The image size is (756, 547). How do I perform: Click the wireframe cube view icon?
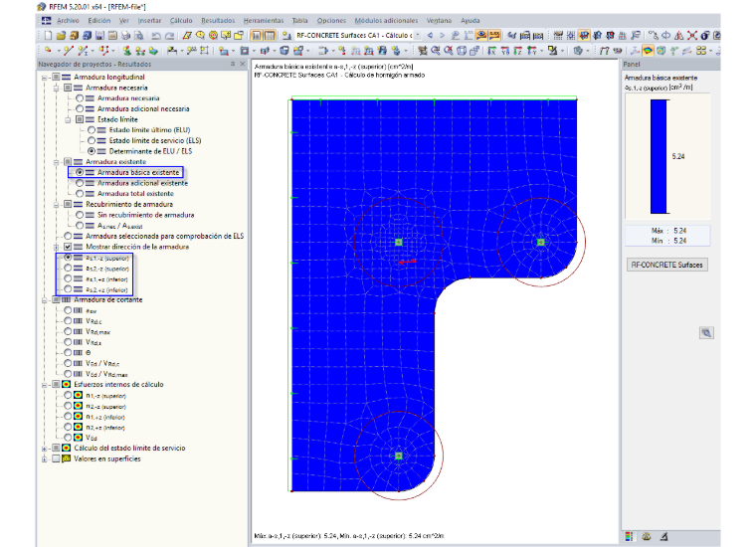[x=462, y=50]
